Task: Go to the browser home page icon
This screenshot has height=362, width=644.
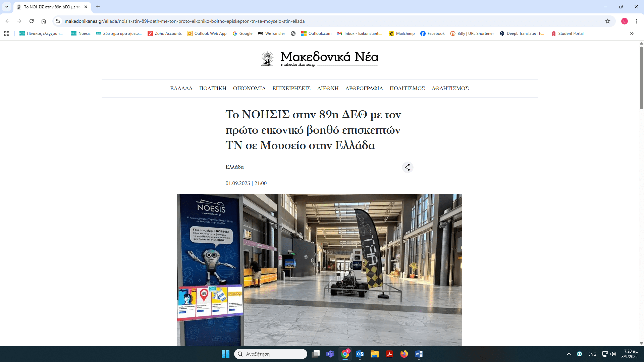Action: [x=44, y=21]
